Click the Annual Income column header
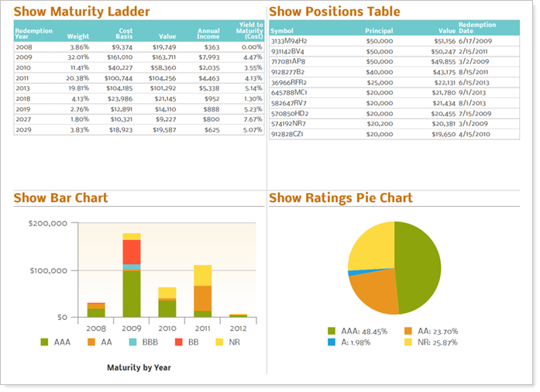This screenshot has height=392, width=540. 208,33
